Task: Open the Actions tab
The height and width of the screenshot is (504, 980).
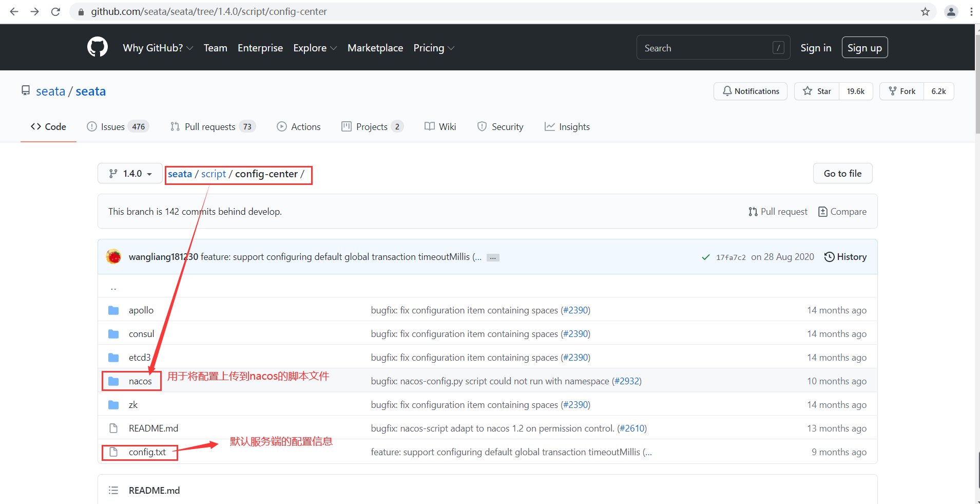Action: (x=298, y=126)
